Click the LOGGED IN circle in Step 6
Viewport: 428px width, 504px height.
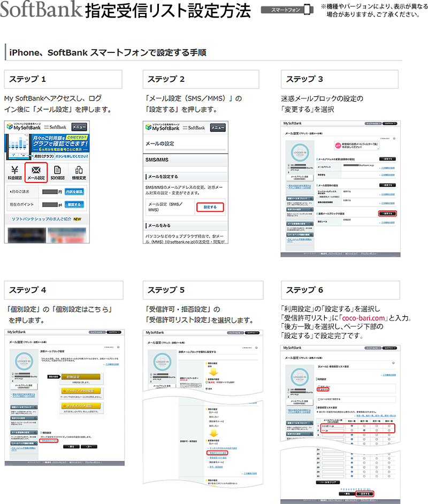point(300,377)
